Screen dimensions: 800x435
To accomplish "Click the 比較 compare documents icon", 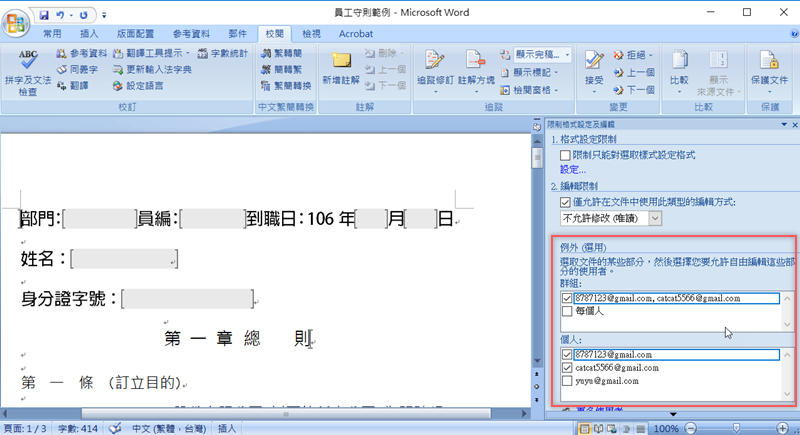I will tap(679, 59).
